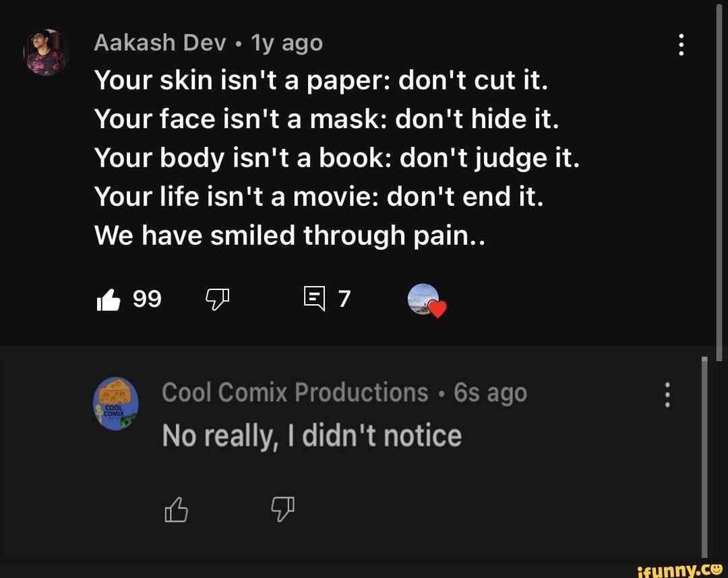
Task: Click the '1y ago' timestamp link
Action: click(286, 42)
